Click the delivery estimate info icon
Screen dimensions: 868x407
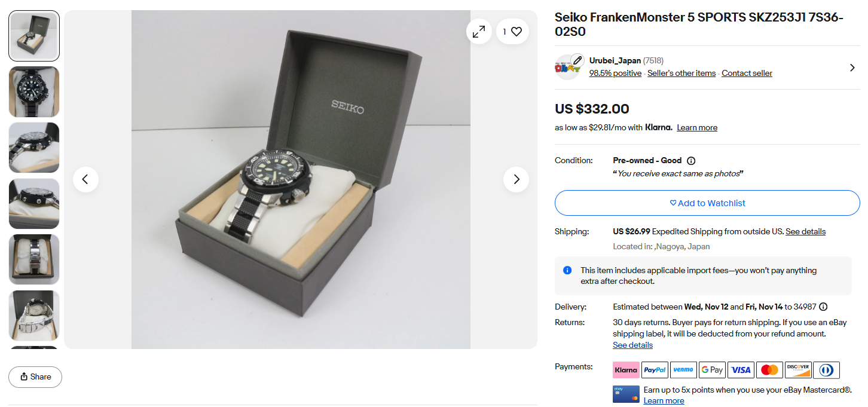[x=823, y=307]
